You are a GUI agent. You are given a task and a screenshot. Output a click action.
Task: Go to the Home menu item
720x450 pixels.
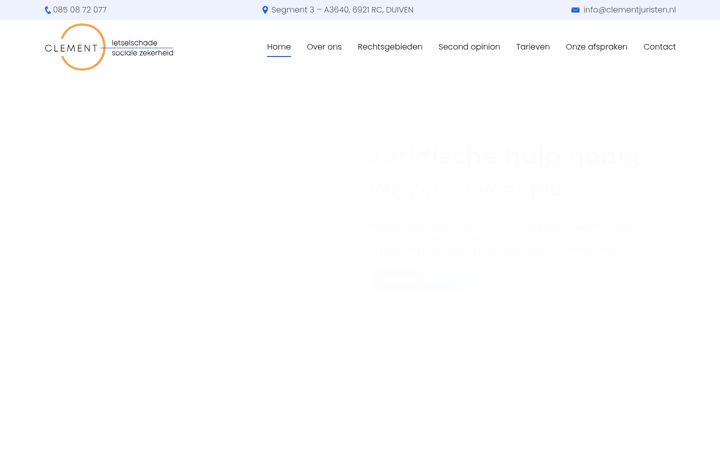point(279,47)
